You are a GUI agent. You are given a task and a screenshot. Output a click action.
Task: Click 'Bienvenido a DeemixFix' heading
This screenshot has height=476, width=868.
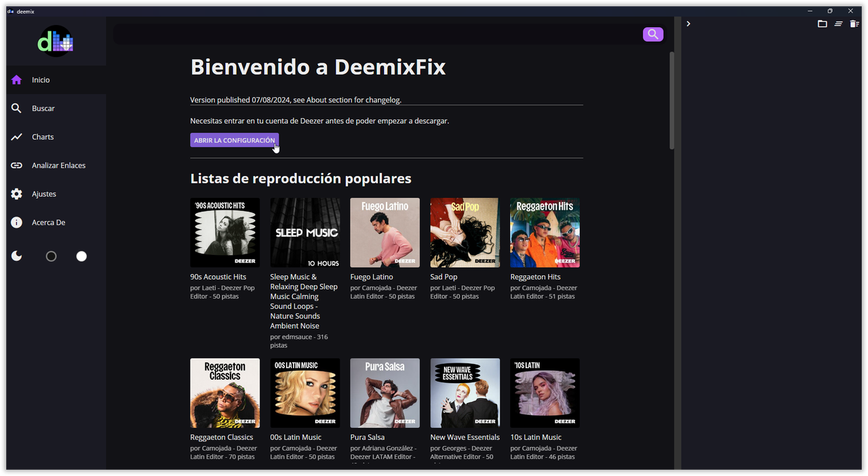(318, 67)
